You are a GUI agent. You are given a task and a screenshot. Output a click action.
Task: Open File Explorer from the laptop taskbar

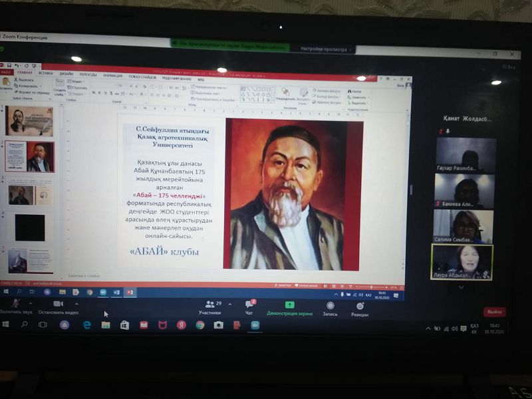tap(106, 325)
